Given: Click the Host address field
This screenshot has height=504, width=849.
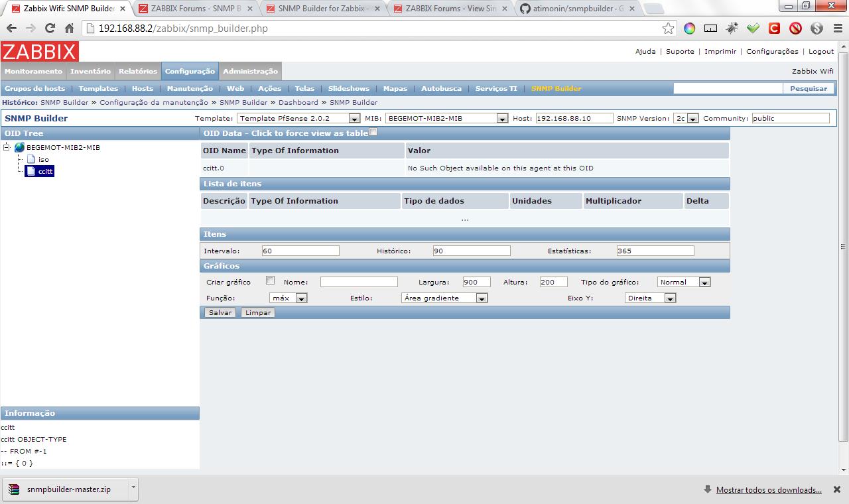Looking at the screenshot, I should click(574, 118).
